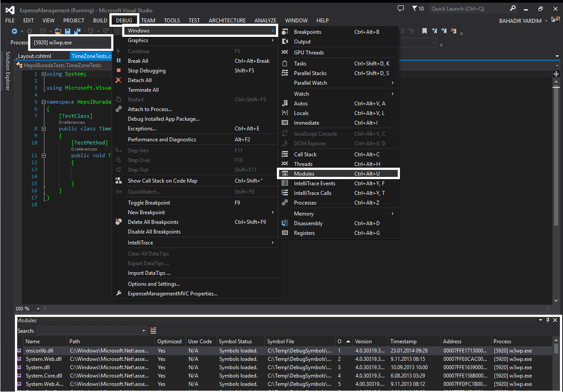This screenshot has height=392, width=563.
Task: Toggle bookmark on current line icon
Action: tap(425, 31)
